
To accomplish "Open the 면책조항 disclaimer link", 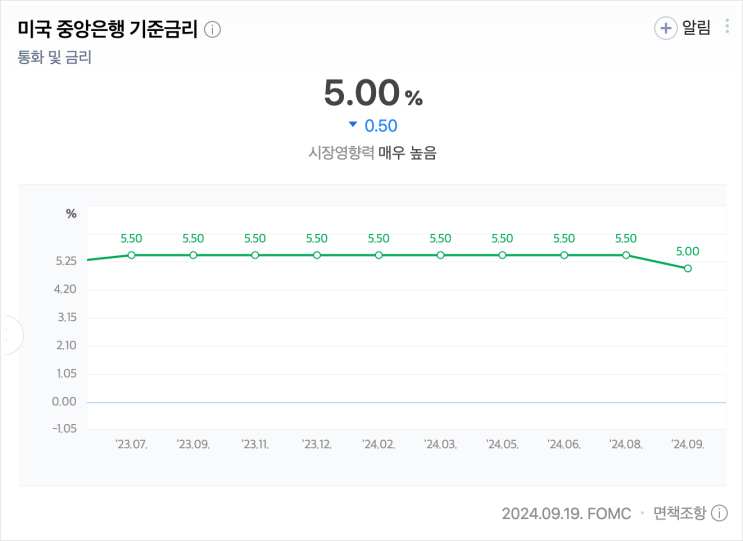I will point(679,513).
